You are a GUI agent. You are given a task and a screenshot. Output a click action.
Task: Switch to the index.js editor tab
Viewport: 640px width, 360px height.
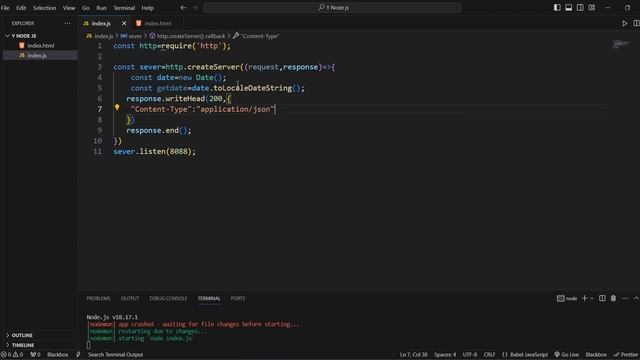(101, 24)
